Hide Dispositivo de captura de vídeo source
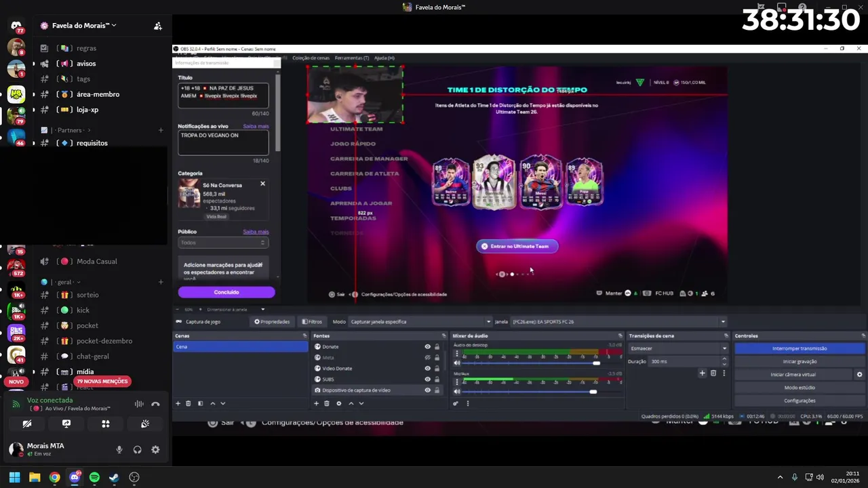Screen dimensions: 868x488 [x=427, y=390]
